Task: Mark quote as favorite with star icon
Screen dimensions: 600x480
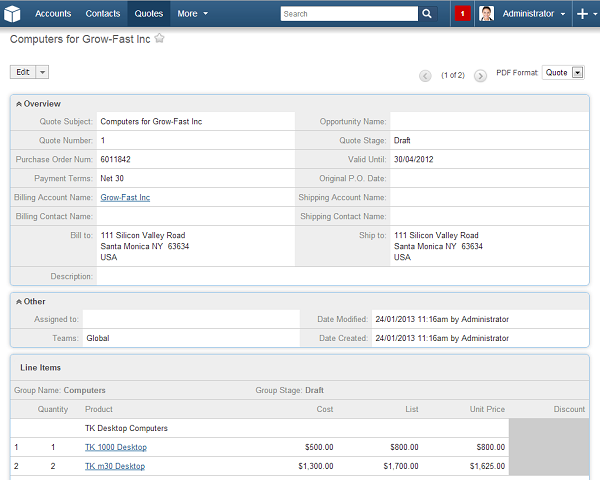Action: click(160, 39)
